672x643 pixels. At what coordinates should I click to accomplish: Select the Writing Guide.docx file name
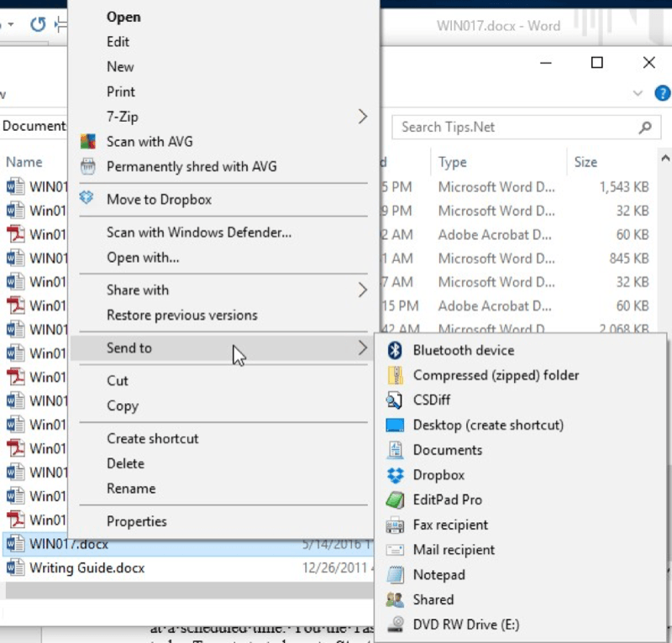pyautogui.click(x=87, y=567)
